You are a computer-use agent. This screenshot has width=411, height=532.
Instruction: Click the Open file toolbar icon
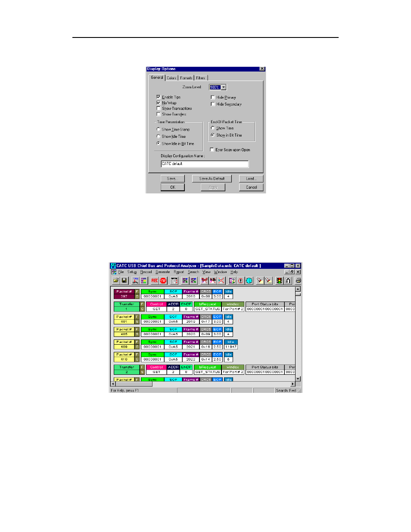pyautogui.click(x=116, y=280)
